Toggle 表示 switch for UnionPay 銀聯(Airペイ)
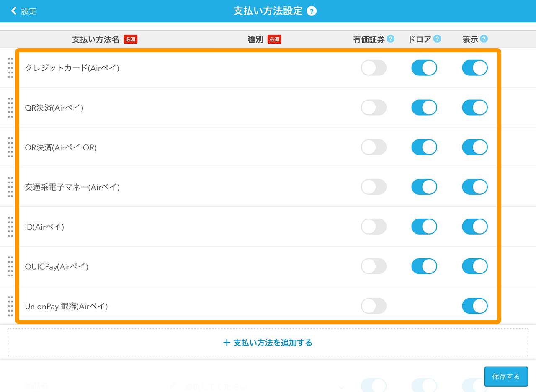The height and width of the screenshot is (392, 536). (474, 306)
